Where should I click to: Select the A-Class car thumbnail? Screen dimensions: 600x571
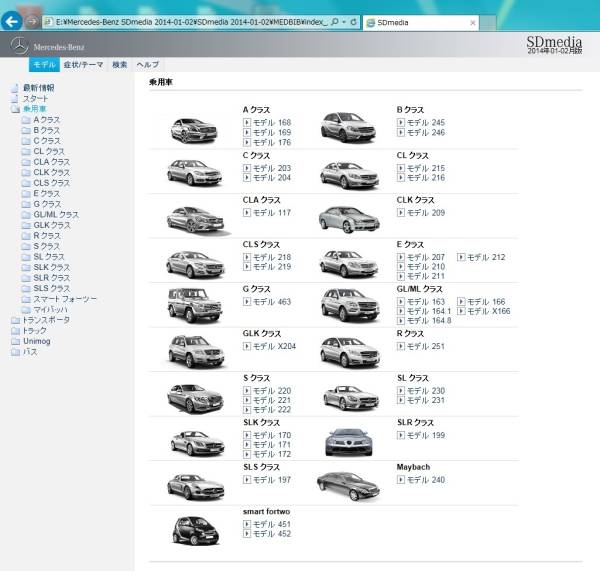pos(194,131)
